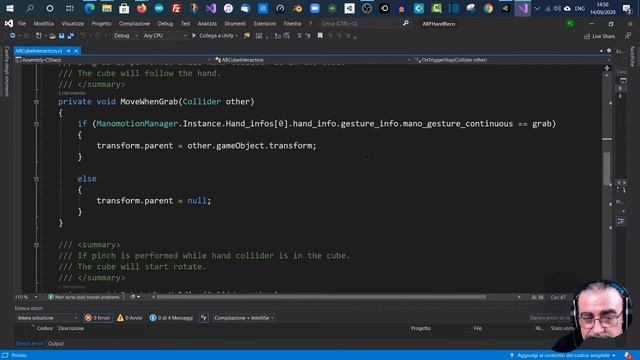Click the Collega a Unity start button

point(215,36)
